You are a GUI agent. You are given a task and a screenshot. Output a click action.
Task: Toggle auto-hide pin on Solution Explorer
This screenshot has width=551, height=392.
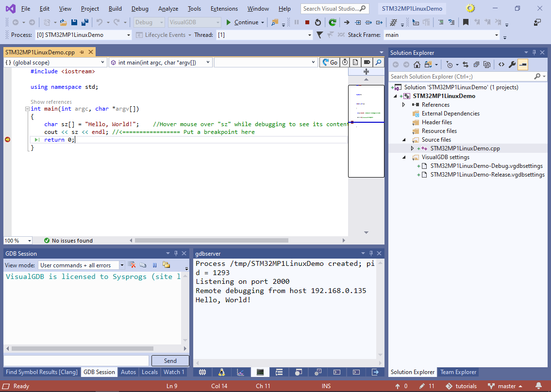click(534, 52)
